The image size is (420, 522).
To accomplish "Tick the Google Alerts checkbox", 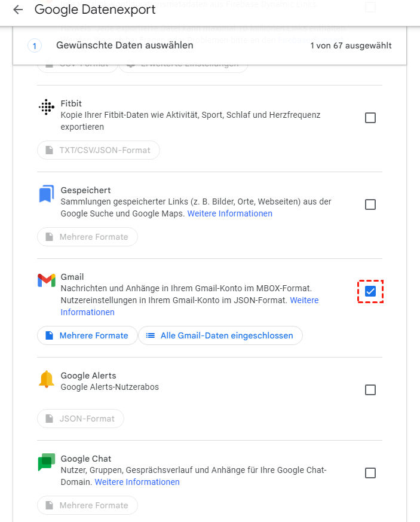I will pos(370,390).
